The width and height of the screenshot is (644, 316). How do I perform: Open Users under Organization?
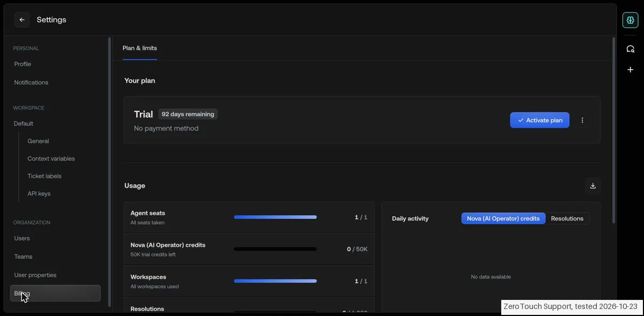pyautogui.click(x=22, y=238)
